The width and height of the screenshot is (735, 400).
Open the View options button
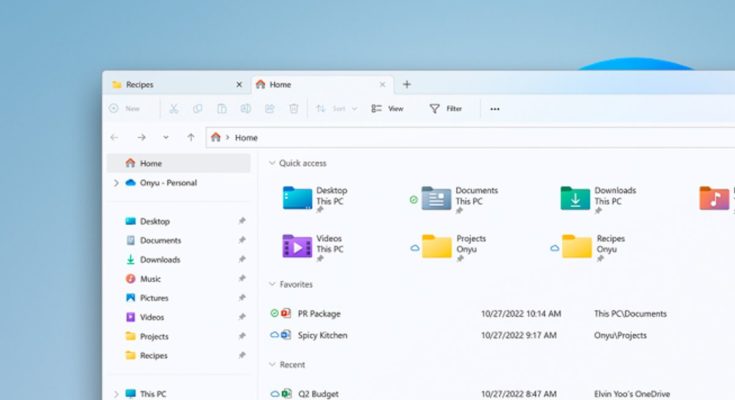[387, 109]
